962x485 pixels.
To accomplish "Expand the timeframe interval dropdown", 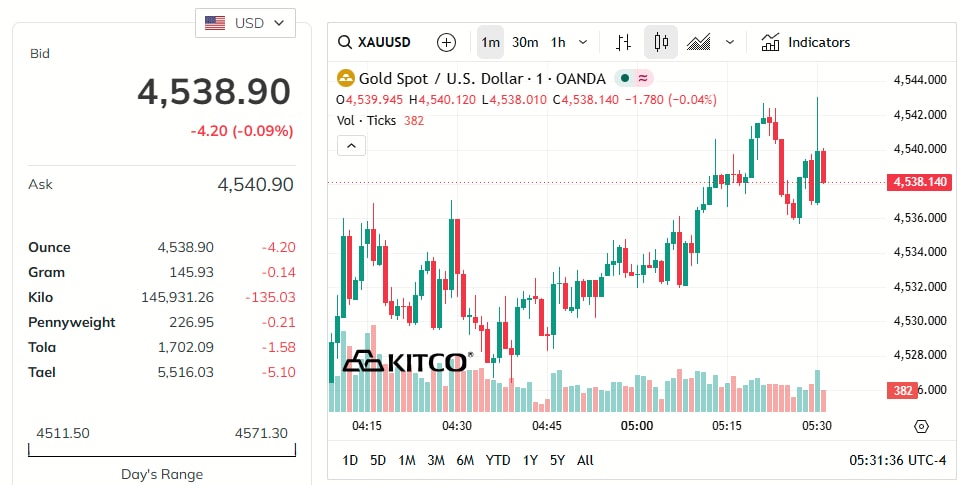I will [x=583, y=42].
